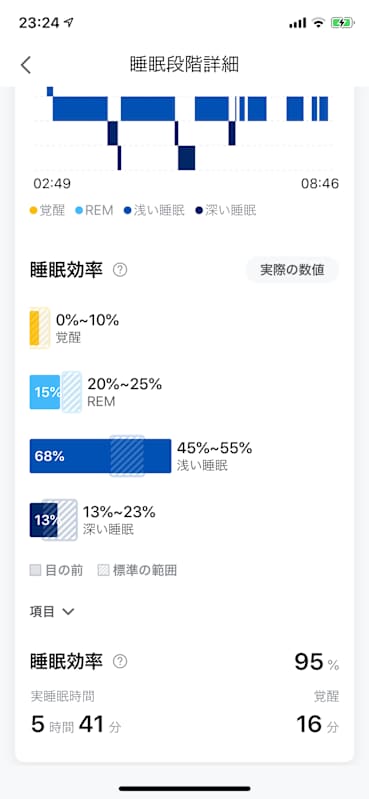Tap the Wi-Fi status icon

[x=319, y=22]
